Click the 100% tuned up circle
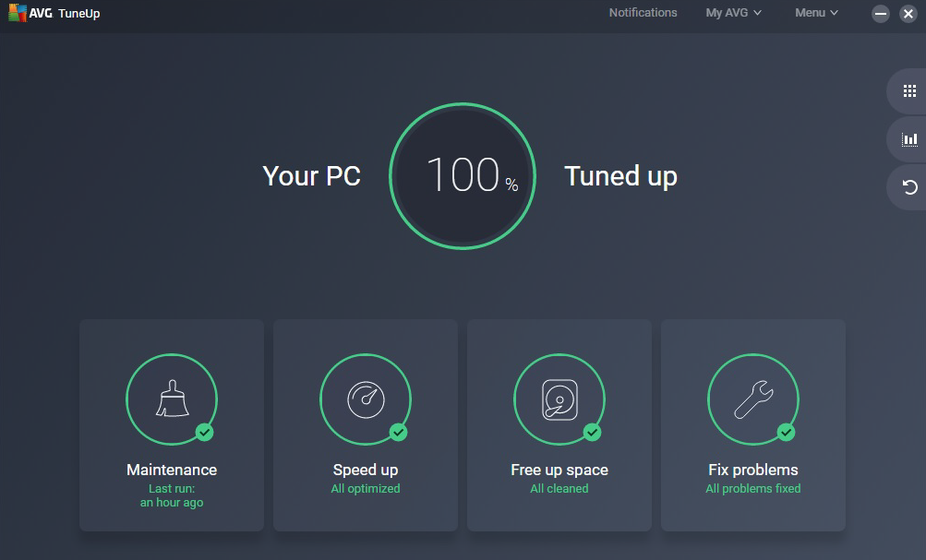Image resolution: width=926 pixels, height=560 pixels. [x=463, y=176]
